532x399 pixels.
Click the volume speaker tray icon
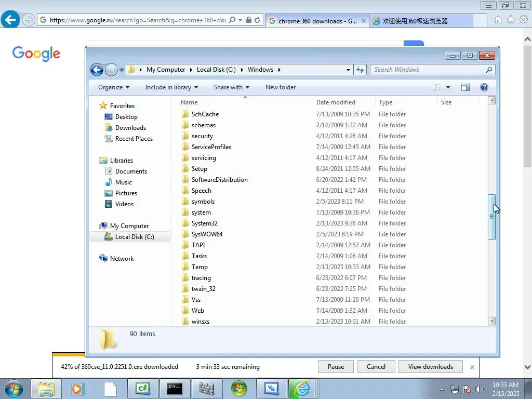(480, 389)
